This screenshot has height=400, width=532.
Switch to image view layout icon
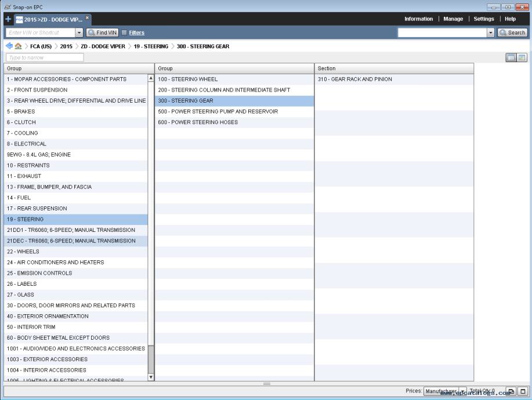point(522,58)
